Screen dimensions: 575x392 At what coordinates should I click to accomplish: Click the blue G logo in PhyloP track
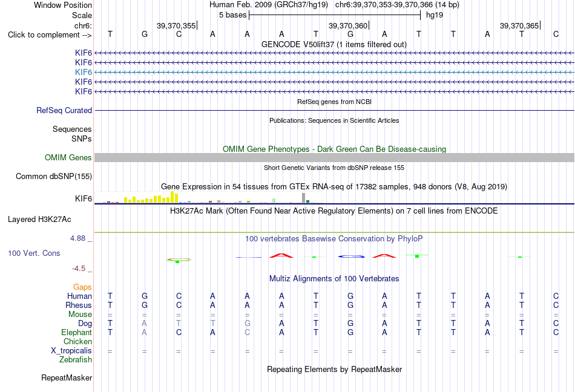[351, 256]
